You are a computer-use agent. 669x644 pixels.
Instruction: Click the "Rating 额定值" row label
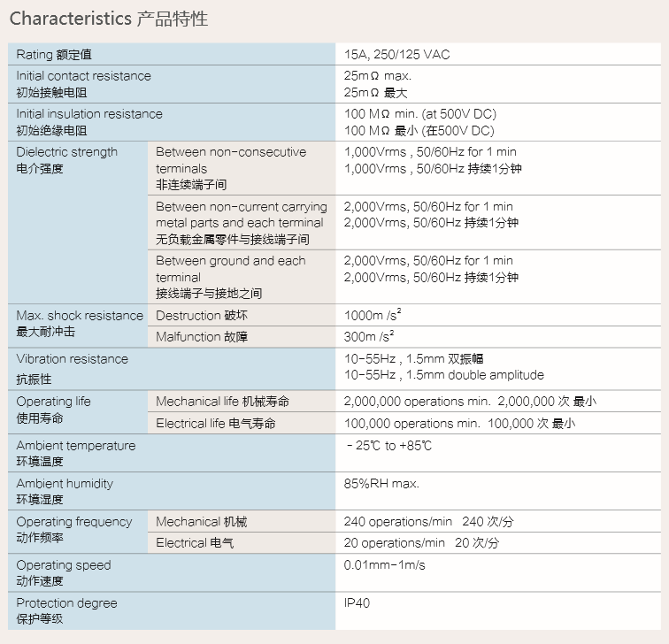(x=54, y=55)
